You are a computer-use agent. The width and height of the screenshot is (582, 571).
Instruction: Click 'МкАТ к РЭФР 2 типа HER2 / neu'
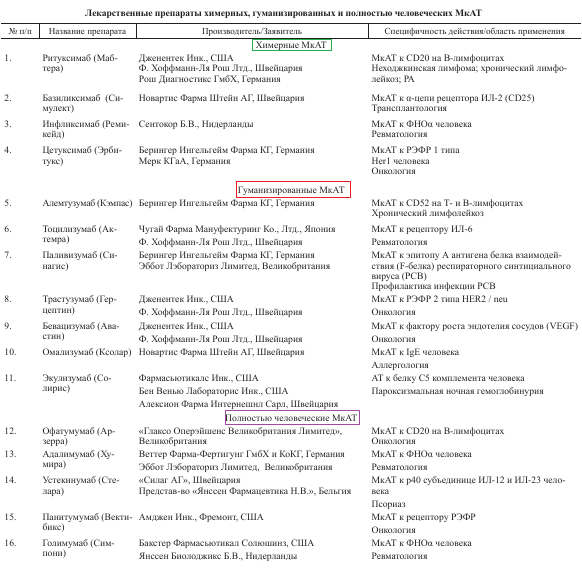coord(439,299)
